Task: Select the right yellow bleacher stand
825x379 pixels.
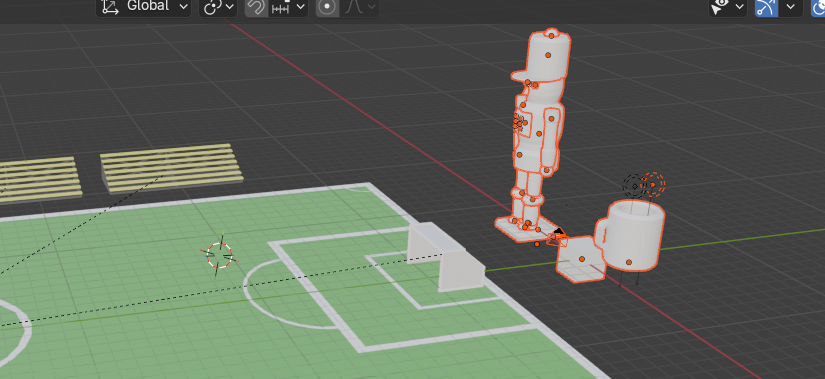Action: [172, 168]
